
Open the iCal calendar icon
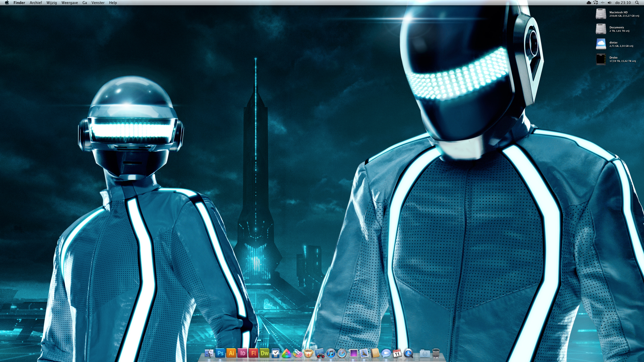[397, 353]
